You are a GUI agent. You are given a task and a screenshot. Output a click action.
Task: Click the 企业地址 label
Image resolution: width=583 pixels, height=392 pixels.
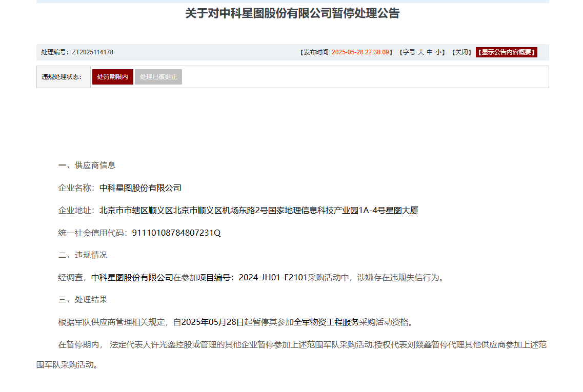click(x=76, y=211)
